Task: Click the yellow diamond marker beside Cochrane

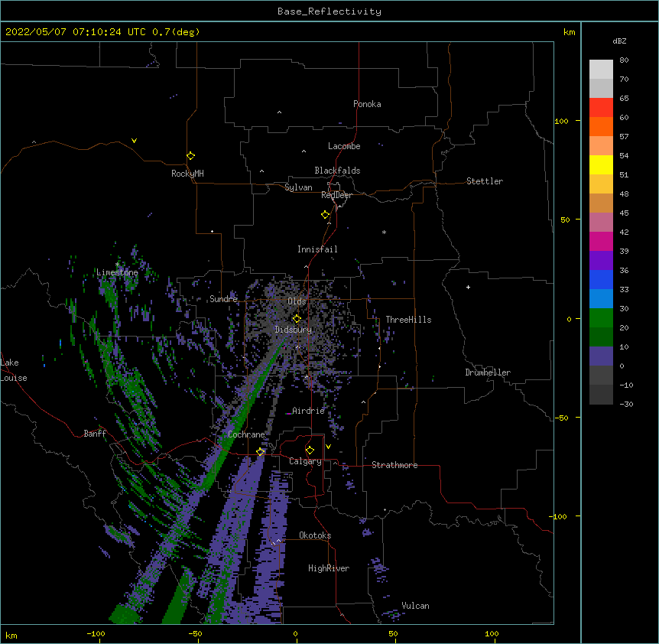Action: coord(261,451)
